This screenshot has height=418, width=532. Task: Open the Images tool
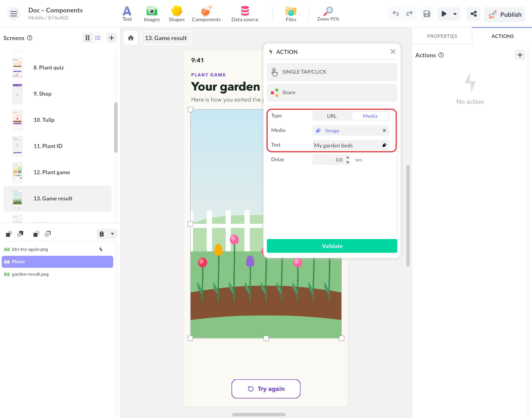click(152, 14)
